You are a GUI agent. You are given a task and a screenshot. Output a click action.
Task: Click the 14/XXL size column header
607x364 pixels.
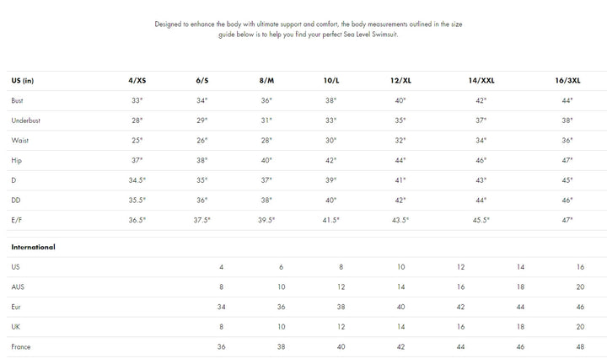[x=481, y=80]
